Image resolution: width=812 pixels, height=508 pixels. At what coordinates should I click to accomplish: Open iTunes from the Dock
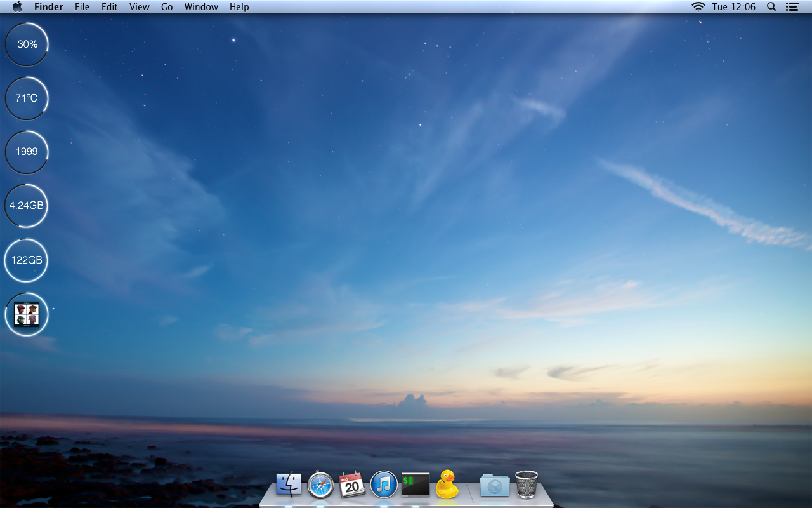[384, 485]
